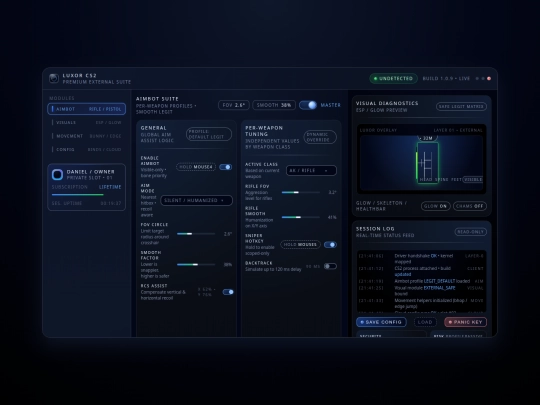Click the 'Driver handshake OK' log entry

pos(421,259)
